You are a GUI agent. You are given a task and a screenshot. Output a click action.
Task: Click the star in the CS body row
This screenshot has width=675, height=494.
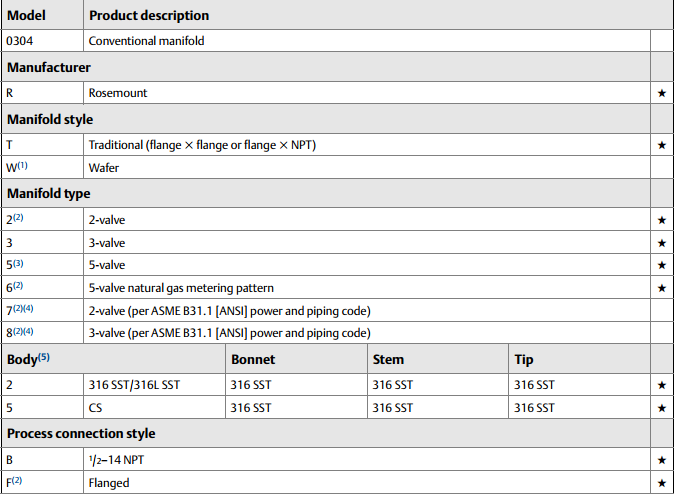point(662,408)
